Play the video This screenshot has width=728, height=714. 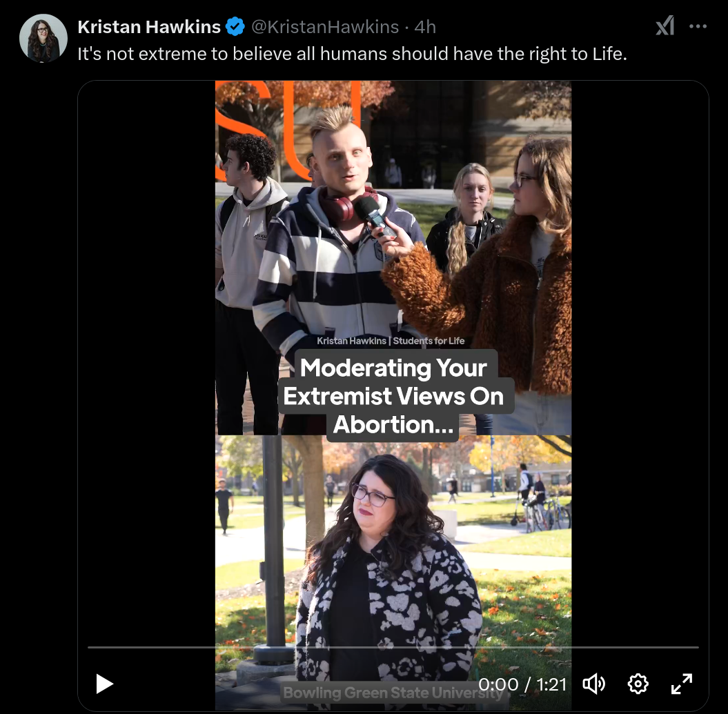(104, 684)
